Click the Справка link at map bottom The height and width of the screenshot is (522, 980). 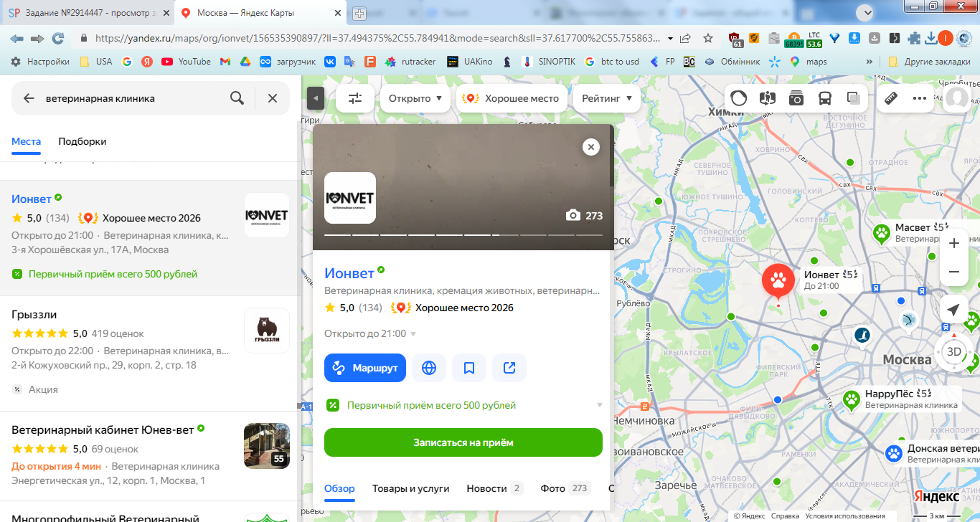[x=786, y=516]
